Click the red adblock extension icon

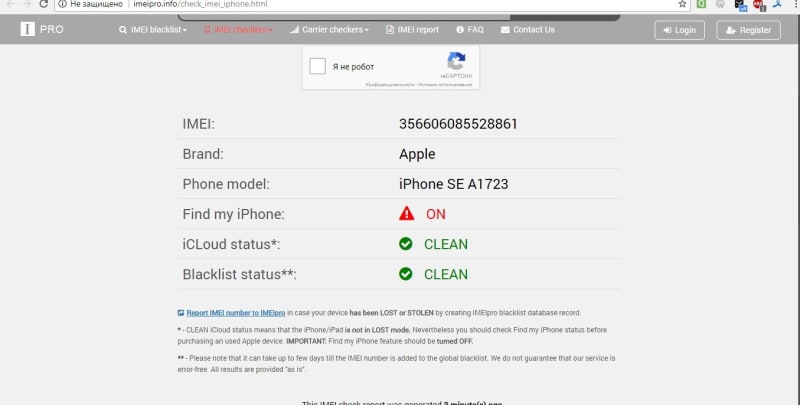(759, 5)
